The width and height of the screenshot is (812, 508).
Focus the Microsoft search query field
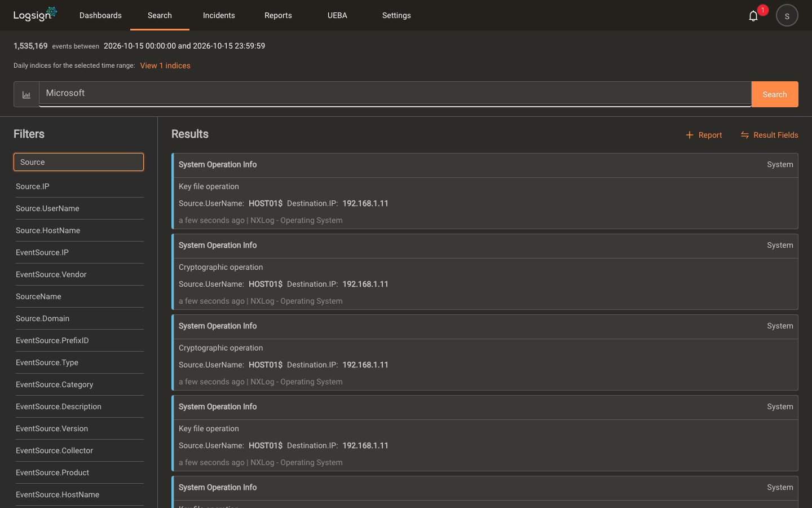pos(395,93)
